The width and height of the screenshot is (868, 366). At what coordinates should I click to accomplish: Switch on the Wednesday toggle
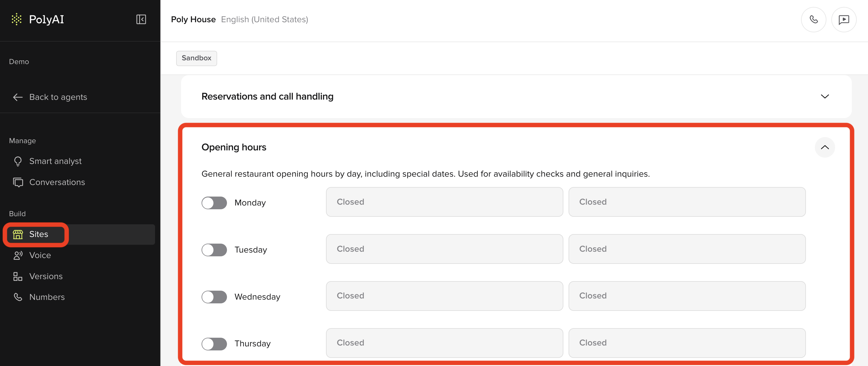click(x=214, y=297)
